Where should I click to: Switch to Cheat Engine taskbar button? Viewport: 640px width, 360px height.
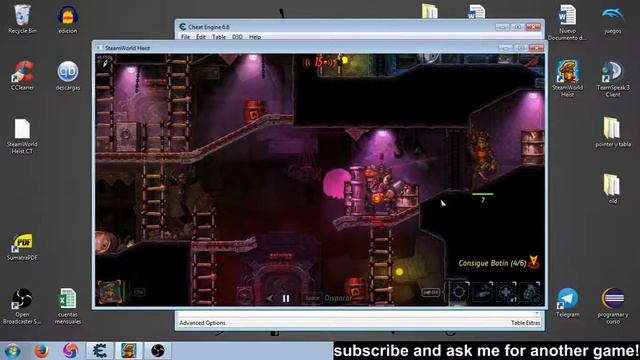tap(100, 351)
